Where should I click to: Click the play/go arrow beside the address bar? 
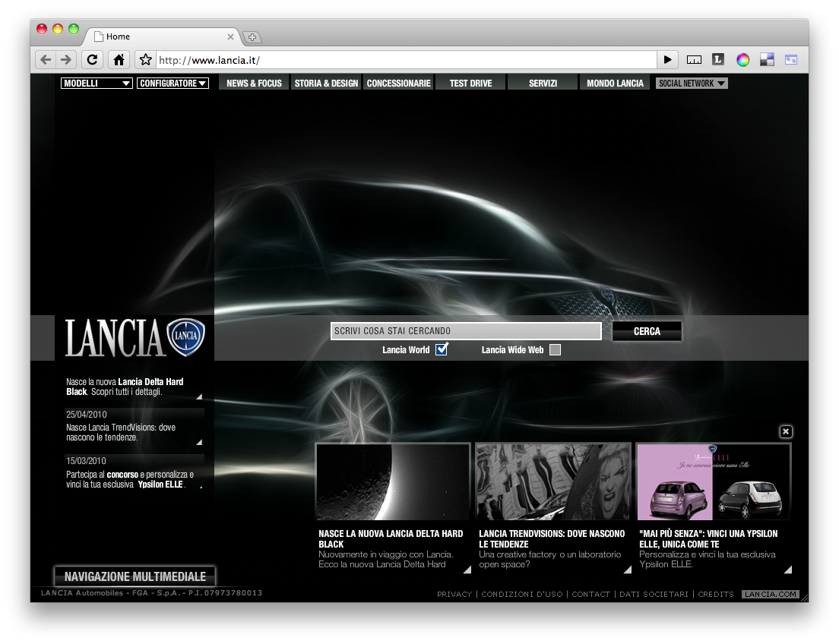pyautogui.click(x=667, y=60)
